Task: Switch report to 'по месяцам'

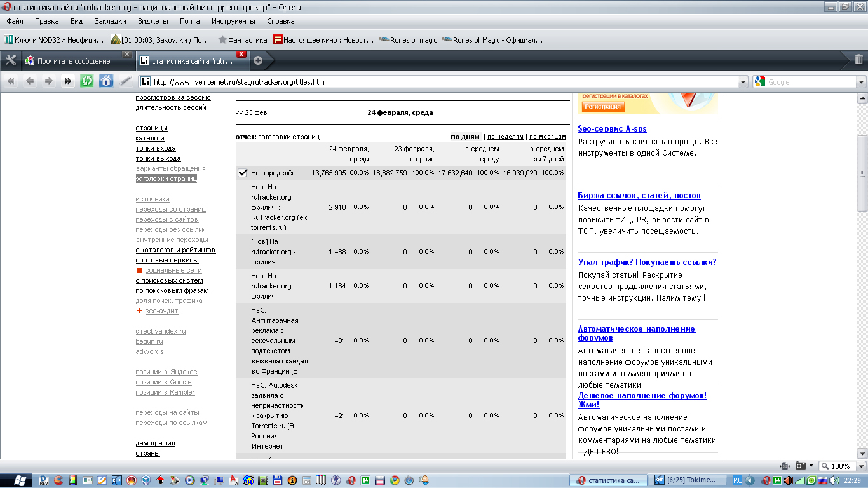Action: [x=548, y=137]
